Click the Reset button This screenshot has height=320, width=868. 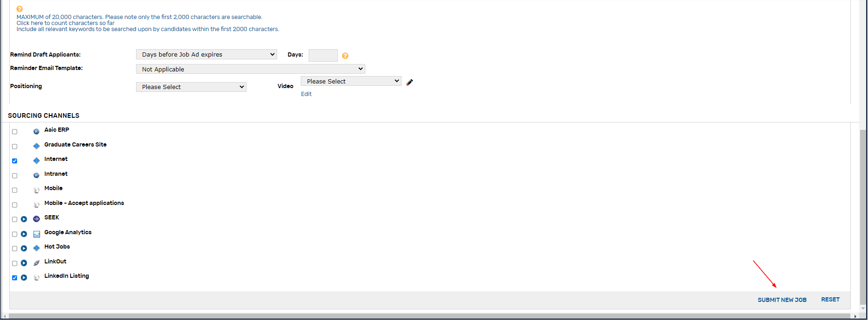(x=830, y=300)
